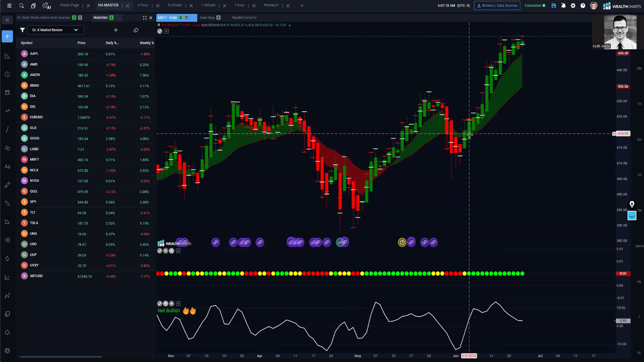
Task: Add a symbol with the watchlist plus icon
Action: (x=116, y=30)
